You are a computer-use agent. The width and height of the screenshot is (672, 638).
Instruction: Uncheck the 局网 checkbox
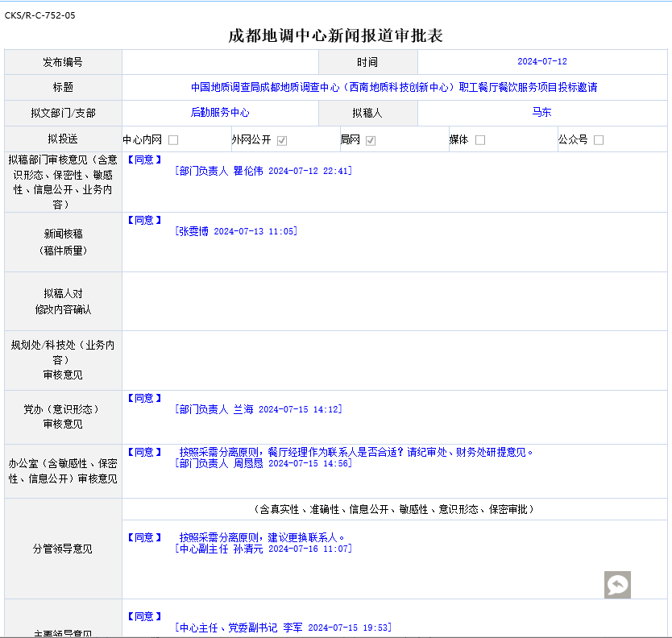371,140
